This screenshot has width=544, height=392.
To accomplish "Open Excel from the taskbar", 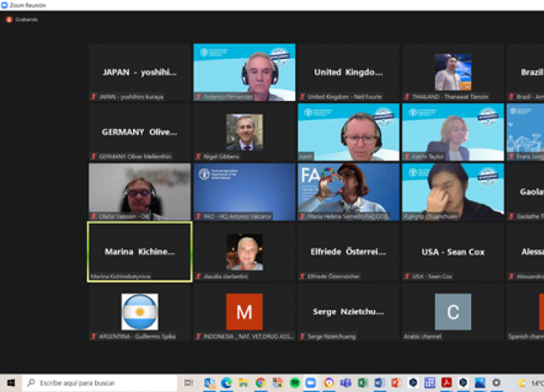I will click(363, 383).
